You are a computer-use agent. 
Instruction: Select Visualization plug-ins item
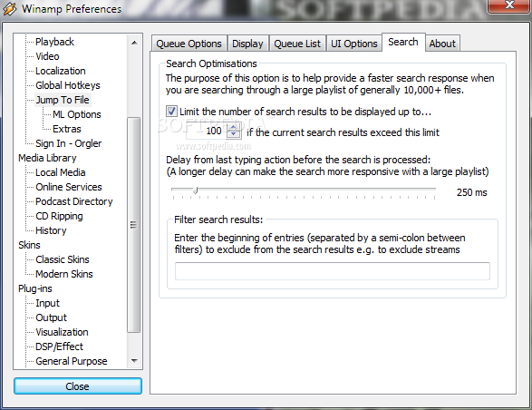coord(62,332)
